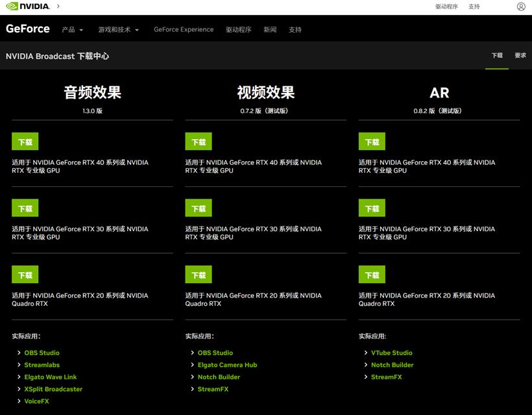The image size is (532, 415).
Task: Open VoiceFX link
Action: coord(36,401)
